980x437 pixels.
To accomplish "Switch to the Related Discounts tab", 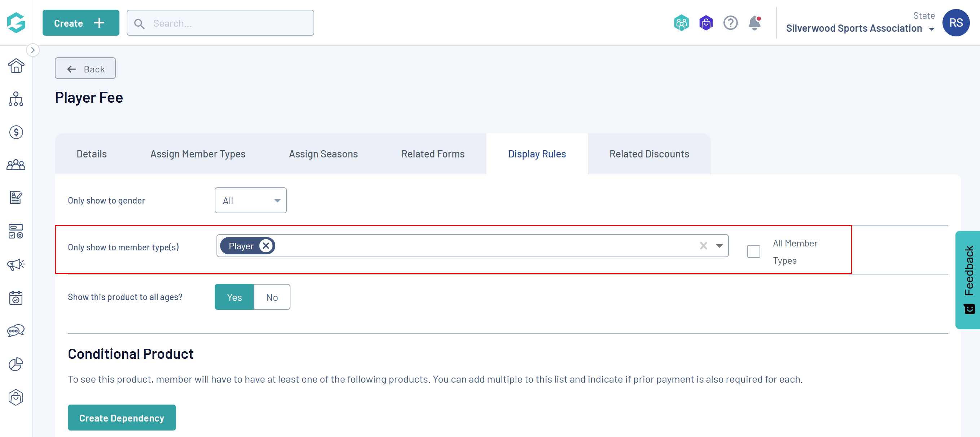I will coord(649,154).
